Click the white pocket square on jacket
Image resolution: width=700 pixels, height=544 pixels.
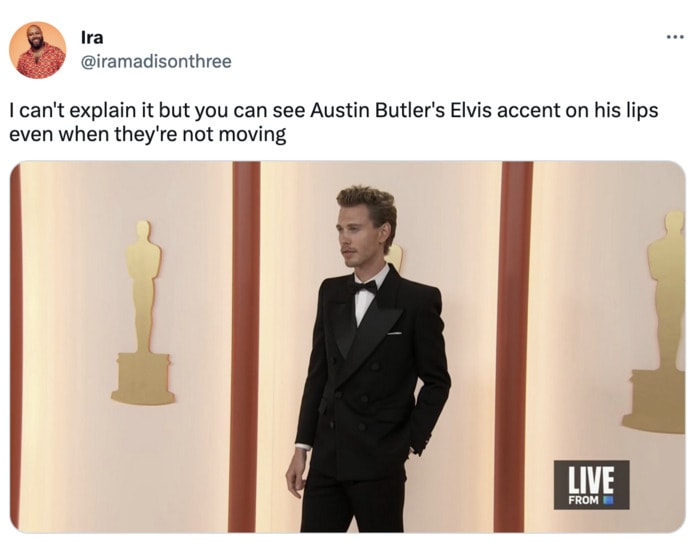pyautogui.click(x=395, y=333)
